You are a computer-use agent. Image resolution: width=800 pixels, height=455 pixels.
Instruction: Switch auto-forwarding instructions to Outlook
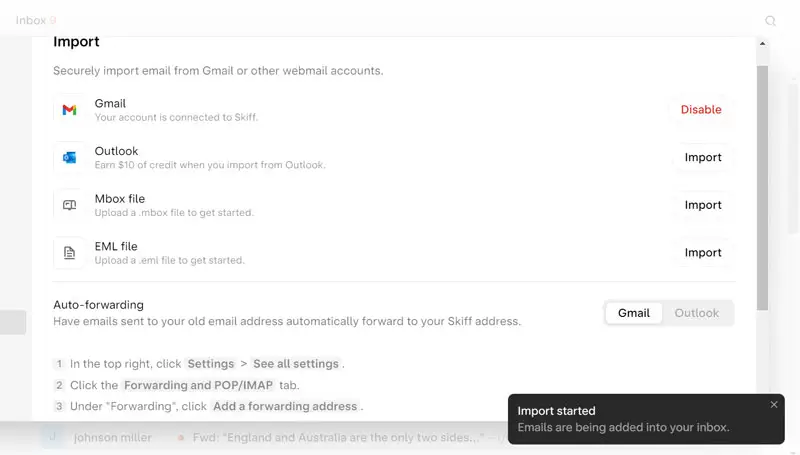696,313
